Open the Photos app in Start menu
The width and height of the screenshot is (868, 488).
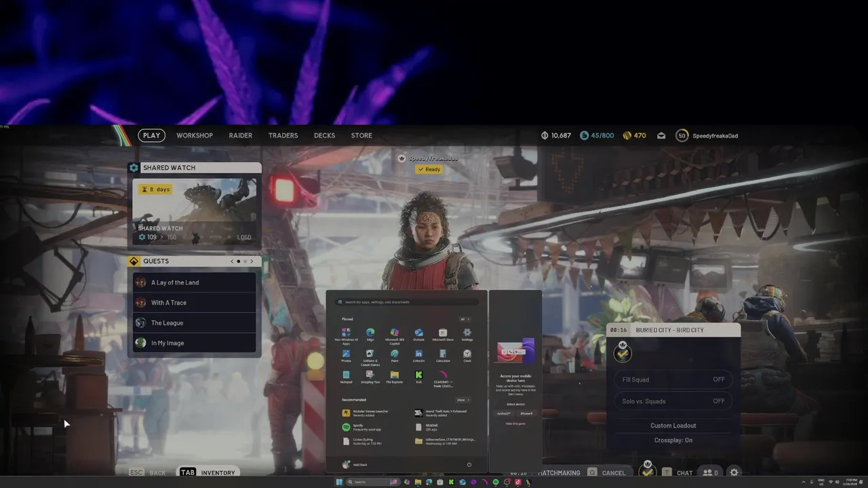click(346, 356)
